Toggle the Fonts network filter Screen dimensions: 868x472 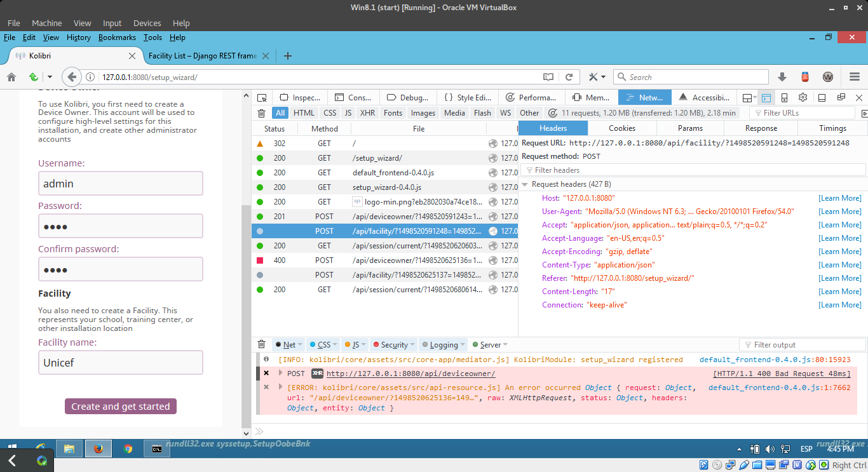[x=393, y=113]
